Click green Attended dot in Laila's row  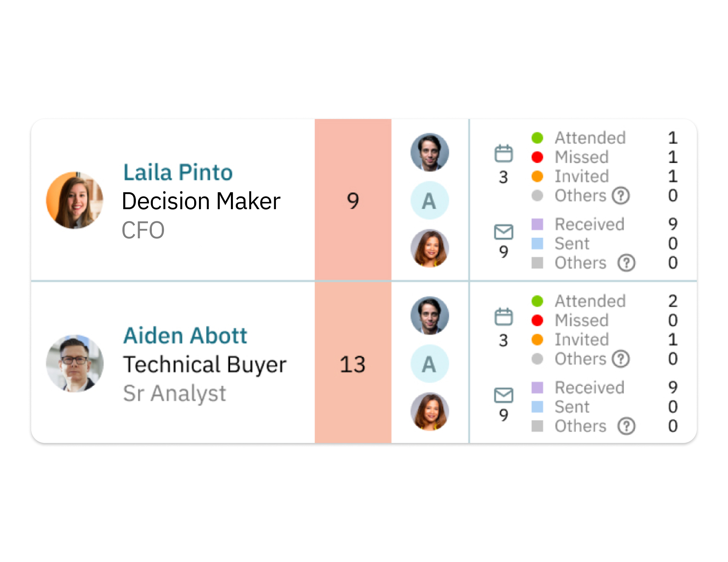pos(537,138)
